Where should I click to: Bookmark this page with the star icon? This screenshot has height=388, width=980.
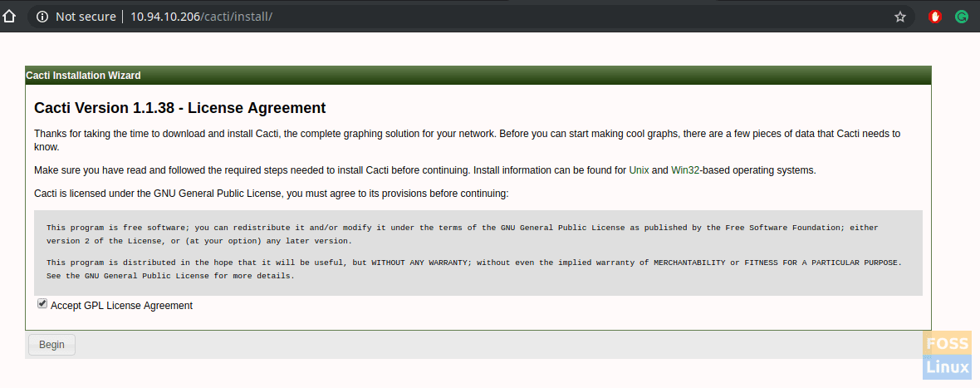900,17
